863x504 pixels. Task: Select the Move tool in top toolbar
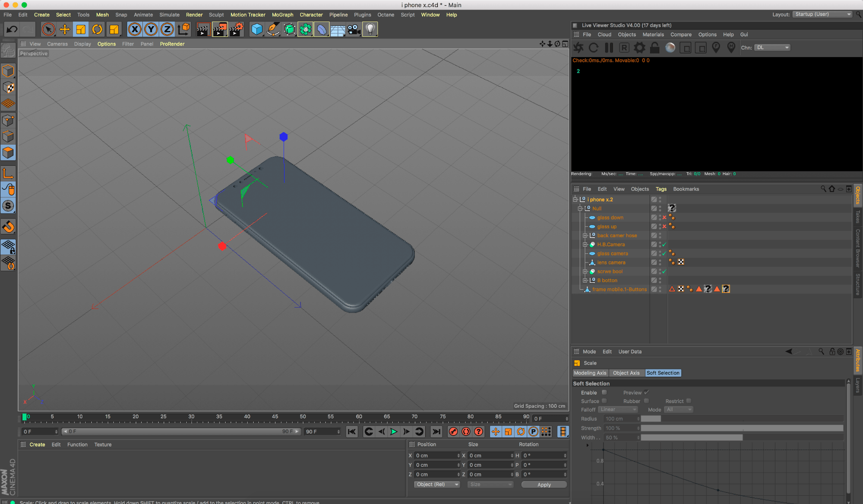pos(64,29)
